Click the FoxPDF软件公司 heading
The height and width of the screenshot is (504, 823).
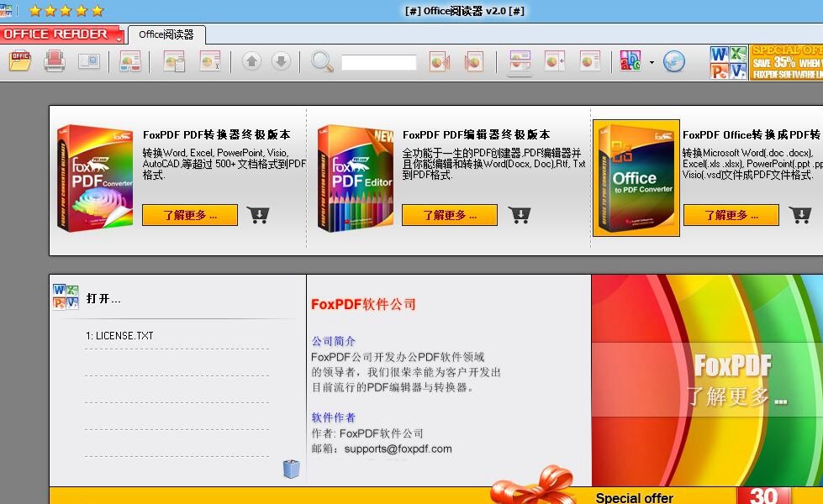(363, 304)
